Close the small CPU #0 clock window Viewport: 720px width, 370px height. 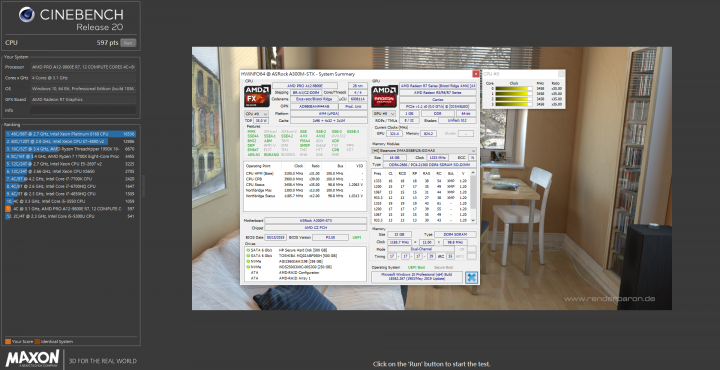pos(561,74)
